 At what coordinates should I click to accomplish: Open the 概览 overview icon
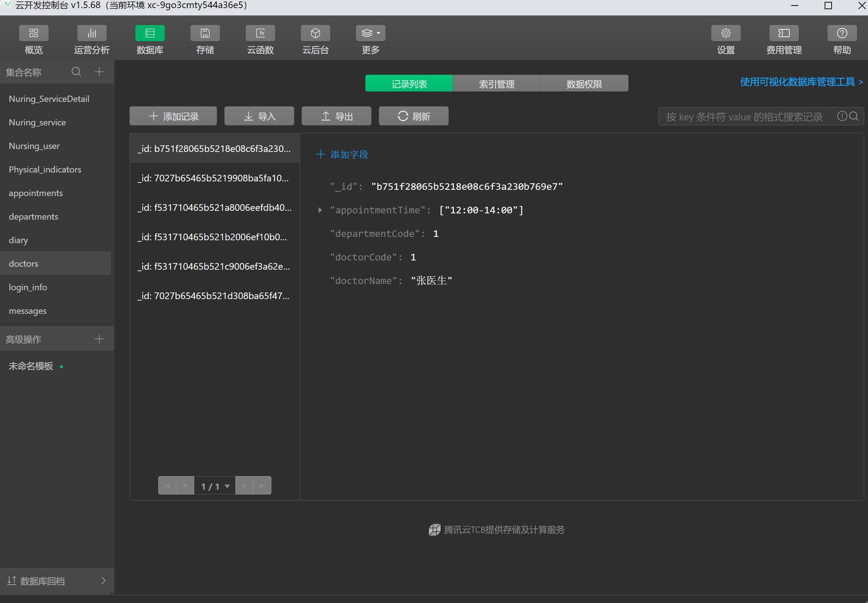point(33,33)
